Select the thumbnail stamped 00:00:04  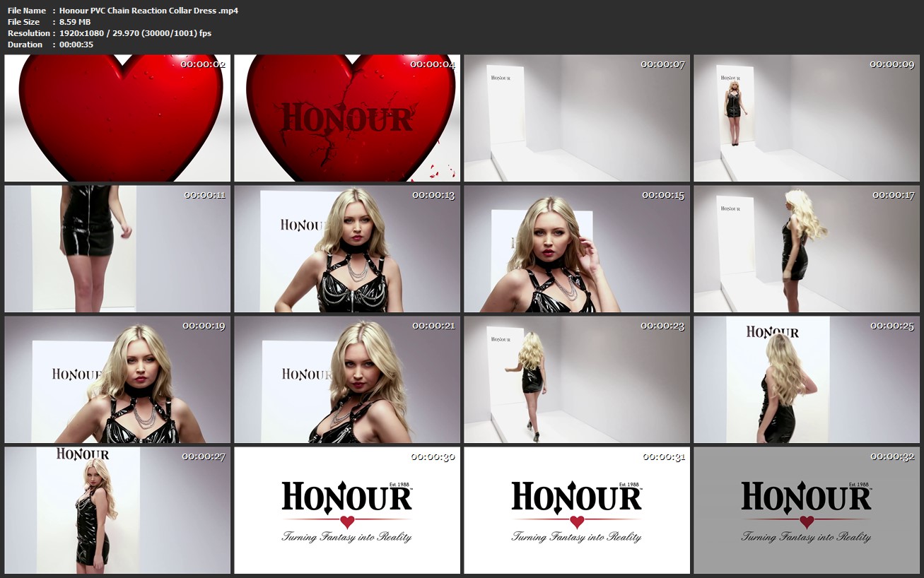(x=347, y=118)
